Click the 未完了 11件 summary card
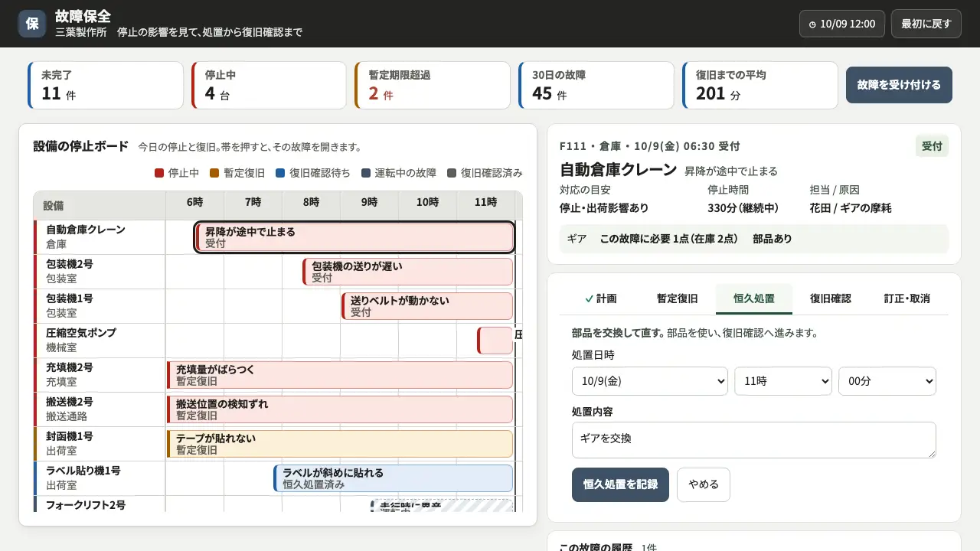 [106, 85]
